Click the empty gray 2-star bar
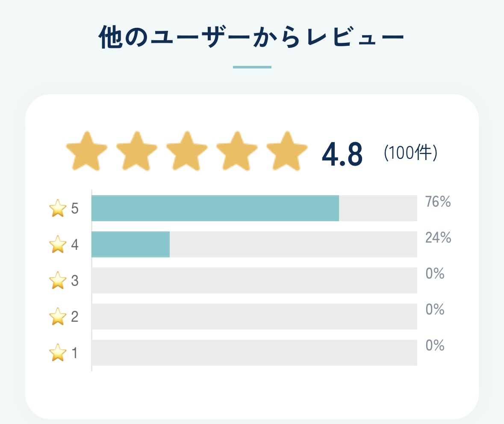Screen dimensions: 504x424 (x=255, y=316)
